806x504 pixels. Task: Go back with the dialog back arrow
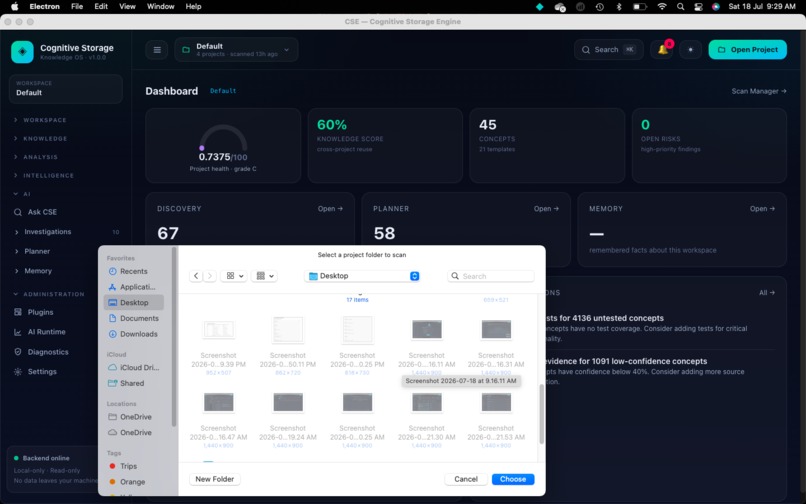pos(196,276)
